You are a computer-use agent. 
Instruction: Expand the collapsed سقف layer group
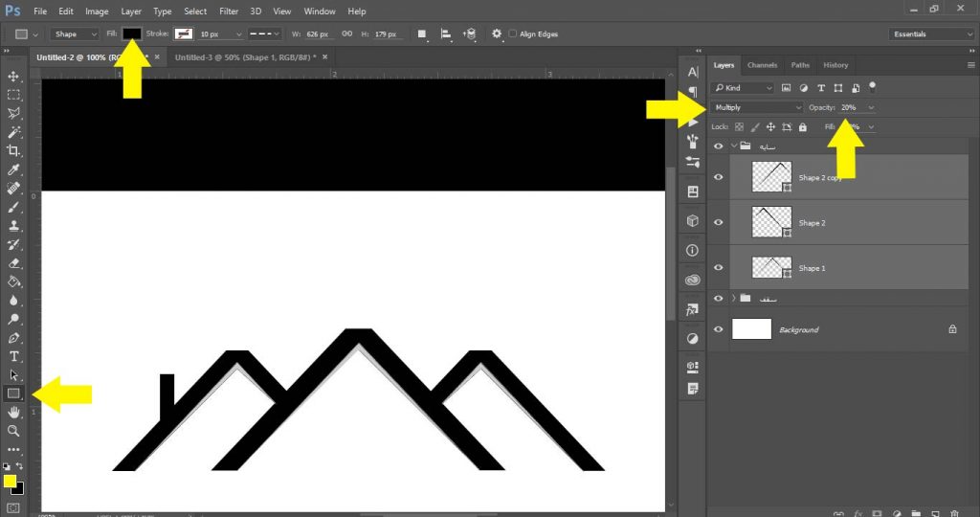click(x=733, y=299)
